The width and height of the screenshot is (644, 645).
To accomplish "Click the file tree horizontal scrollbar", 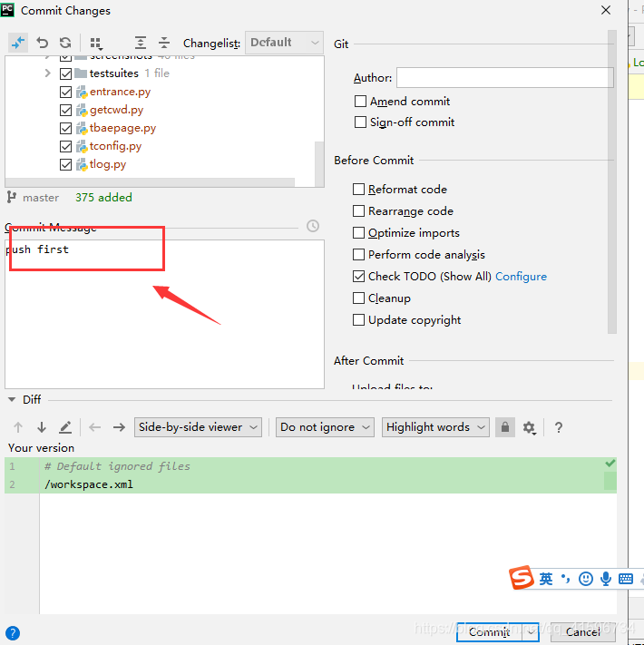I will (150, 182).
